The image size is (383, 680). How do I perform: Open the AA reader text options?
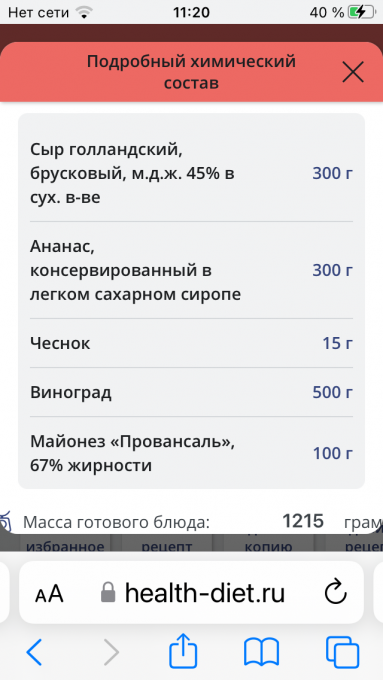click(49, 594)
